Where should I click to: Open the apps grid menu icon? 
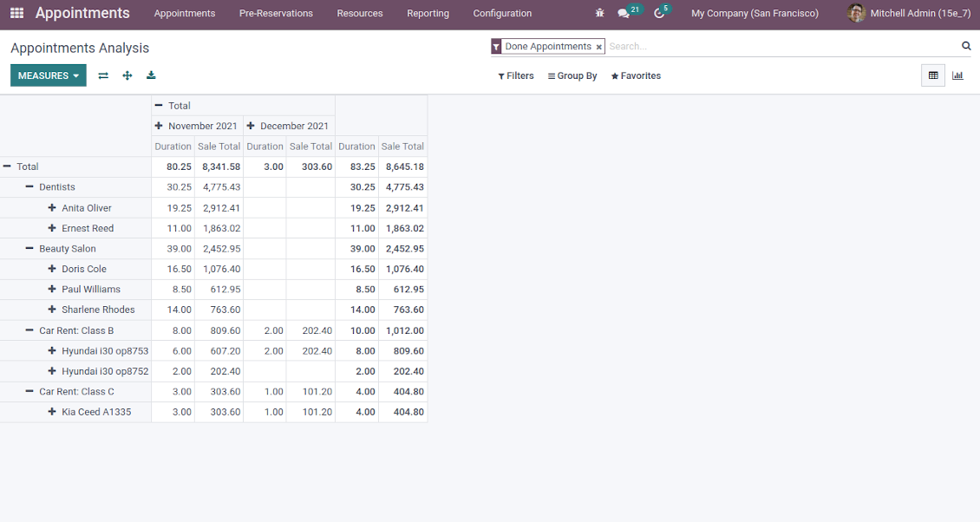tap(16, 13)
